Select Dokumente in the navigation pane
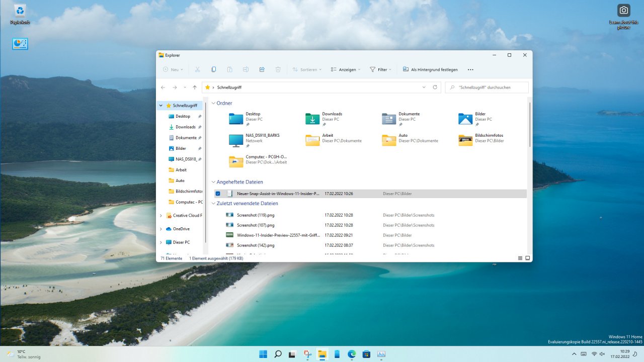This screenshot has height=362, width=644. pyautogui.click(x=186, y=138)
